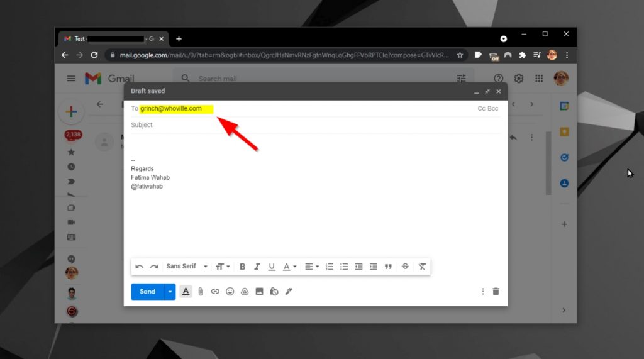This screenshot has height=359, width=644.
Task: Click the Compose plus button
Action: (x=72, y=112)
